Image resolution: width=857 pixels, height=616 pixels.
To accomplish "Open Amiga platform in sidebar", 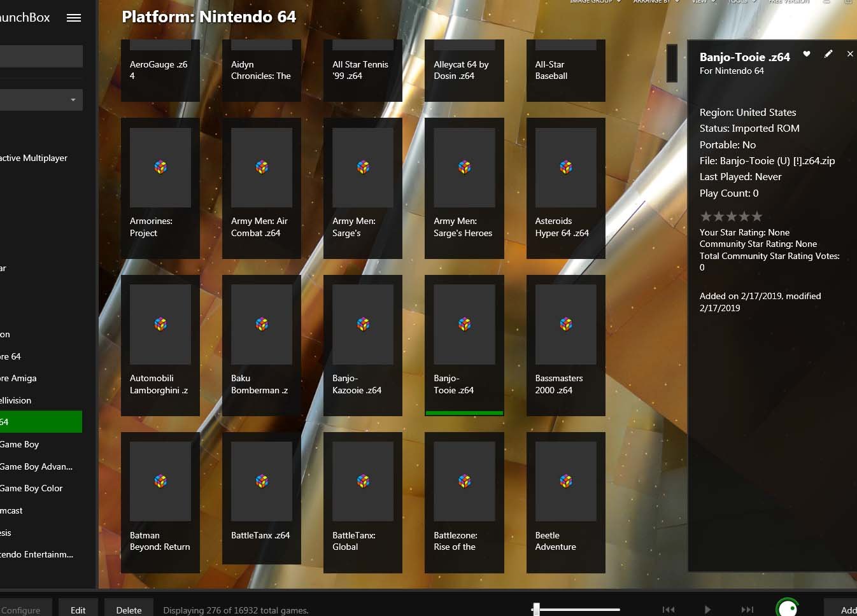I will (41, 378).
